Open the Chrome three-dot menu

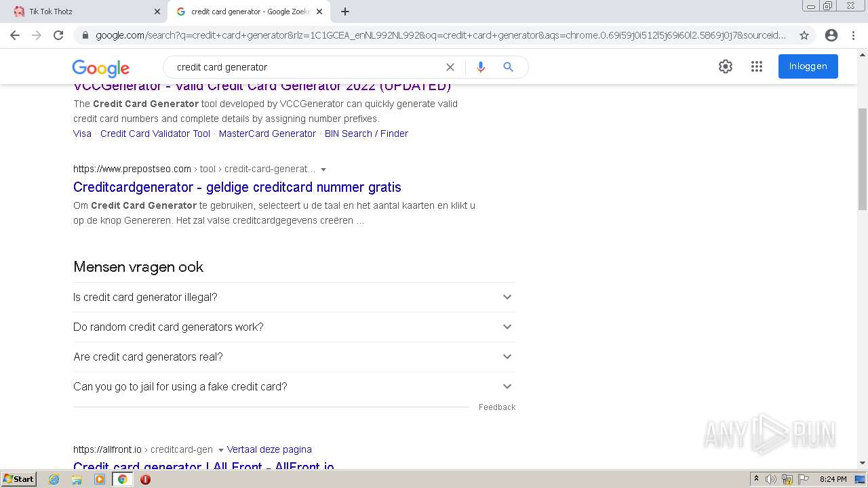(853, 35)
